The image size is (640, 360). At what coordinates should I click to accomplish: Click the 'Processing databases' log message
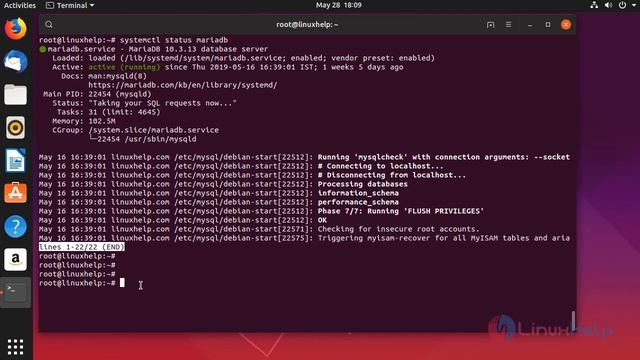coord(362,184)
